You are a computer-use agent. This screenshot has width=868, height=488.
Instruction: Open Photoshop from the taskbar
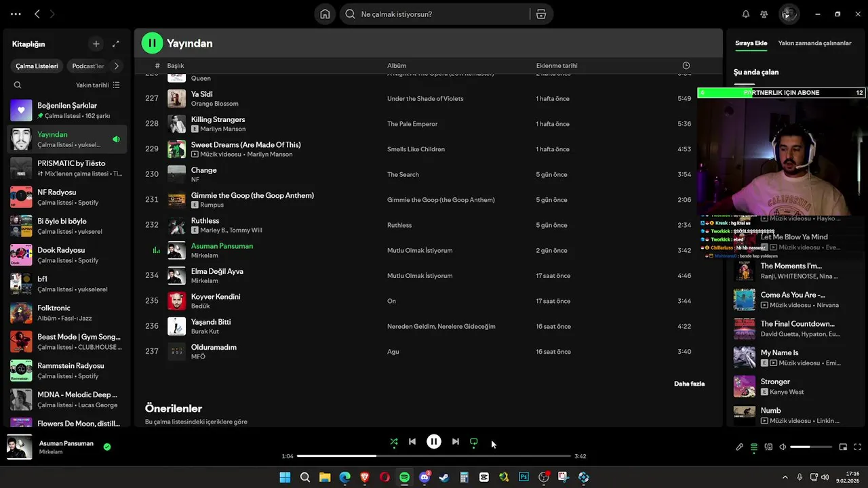(x=524, y=477)
